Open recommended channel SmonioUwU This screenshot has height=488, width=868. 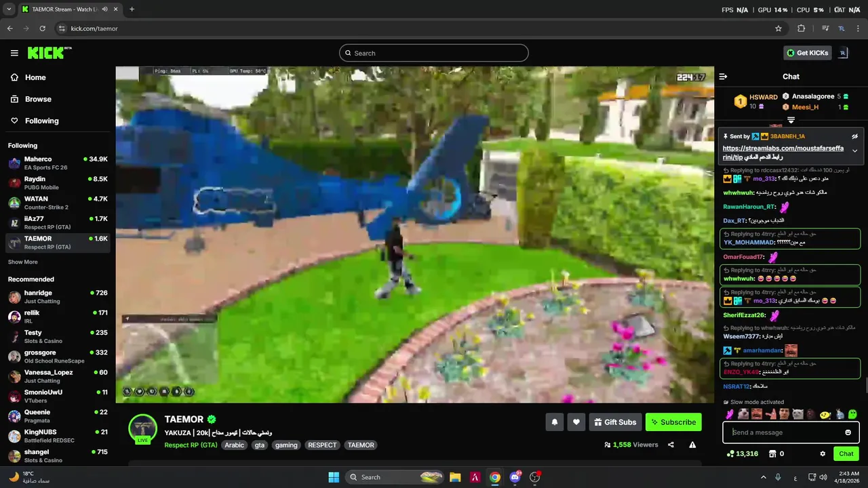point(58,396)
